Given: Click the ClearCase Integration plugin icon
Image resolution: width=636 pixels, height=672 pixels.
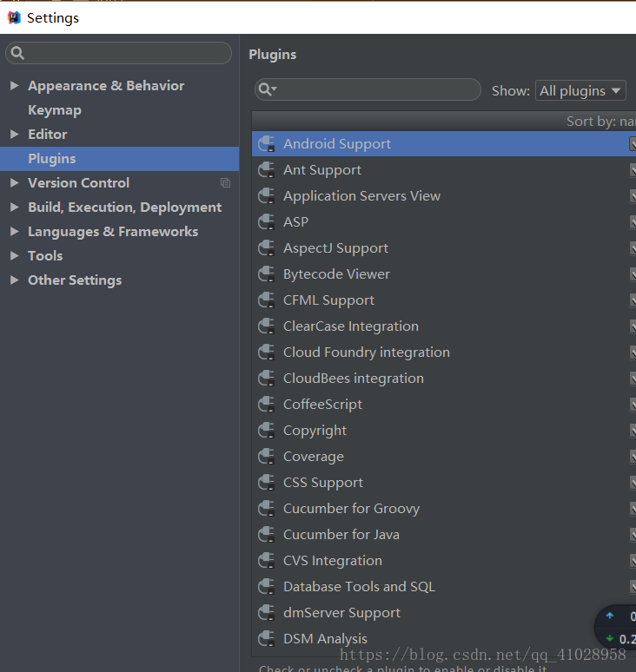Looking at the screenshot, I should 267,326.
